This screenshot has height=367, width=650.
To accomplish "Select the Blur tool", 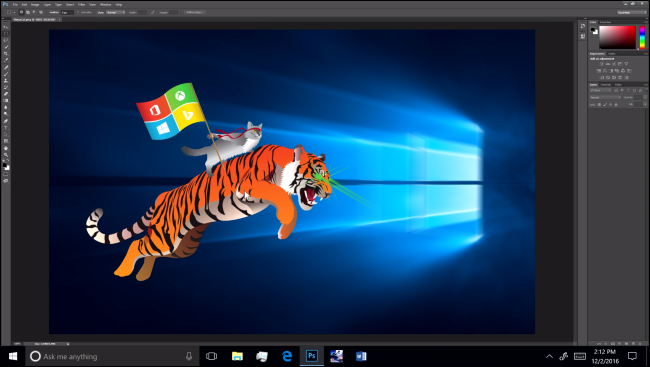I will pyautogui.click(x=6, y=107).
